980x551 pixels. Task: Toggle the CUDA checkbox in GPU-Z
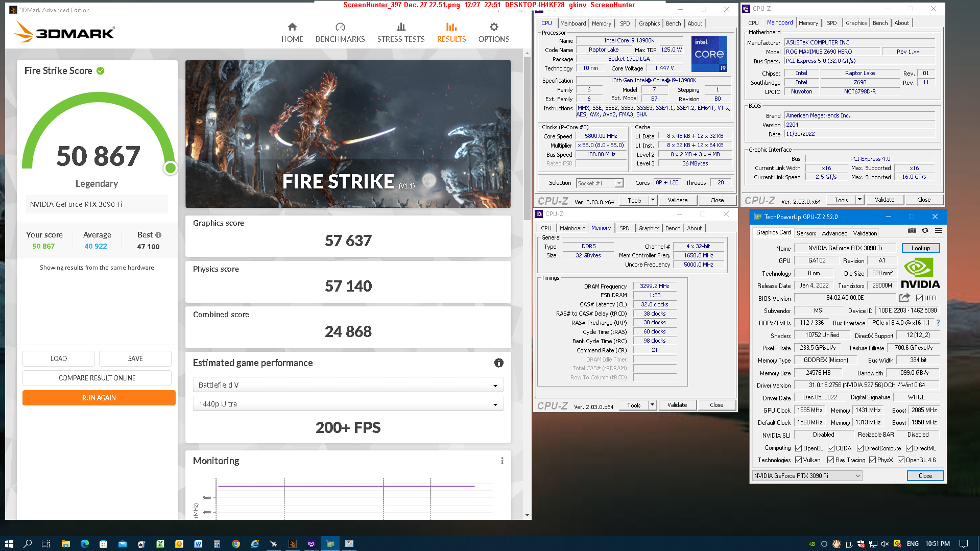click(831, 448)
